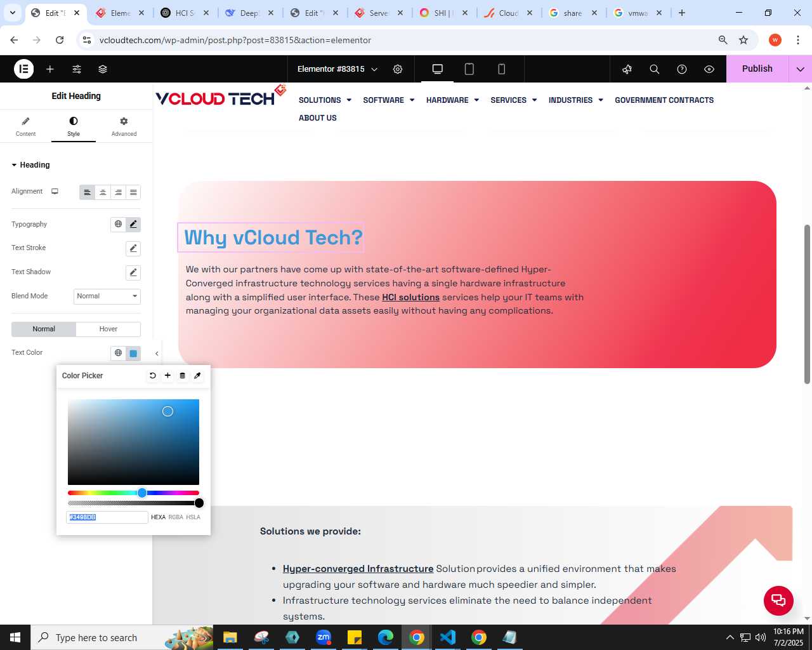This screenshot has height=650, width=812.
Task: Open the Structure layers icon
Action: pyautogui.click(x=103, y=69)
